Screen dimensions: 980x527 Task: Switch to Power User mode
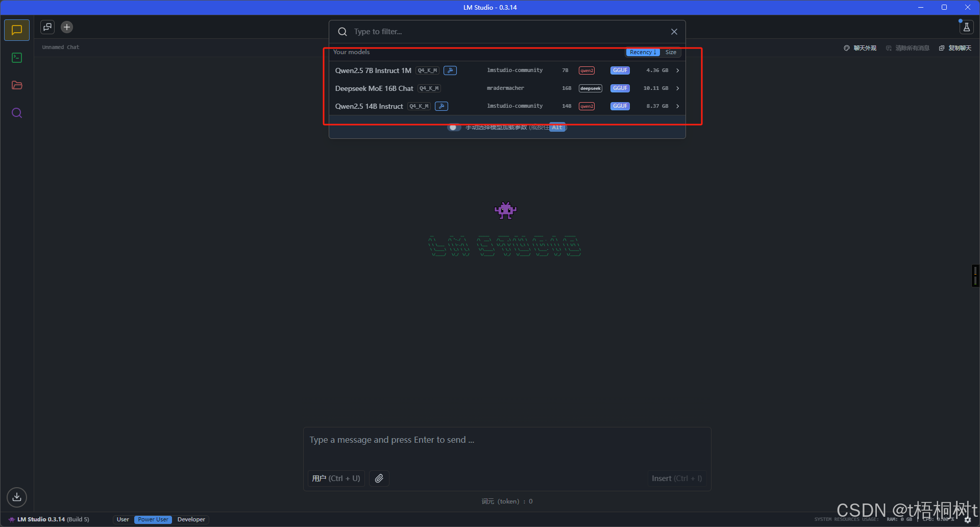click(153, 519)
